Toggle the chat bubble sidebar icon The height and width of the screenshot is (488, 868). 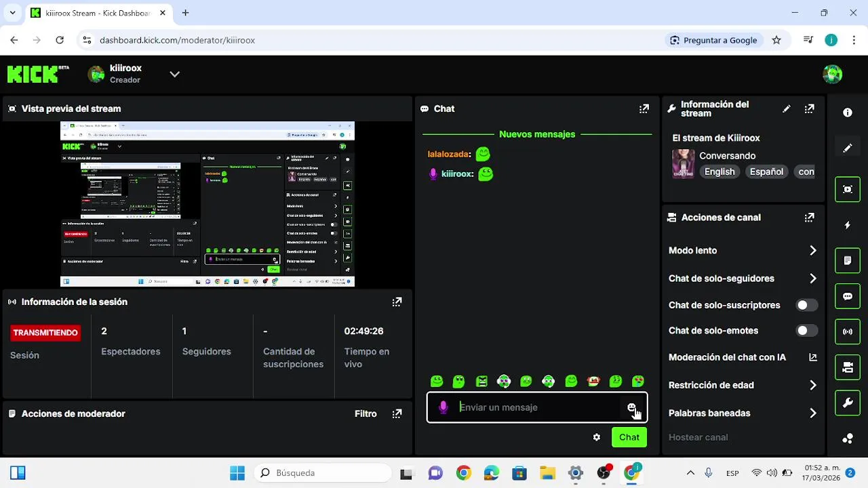point(848,296)
